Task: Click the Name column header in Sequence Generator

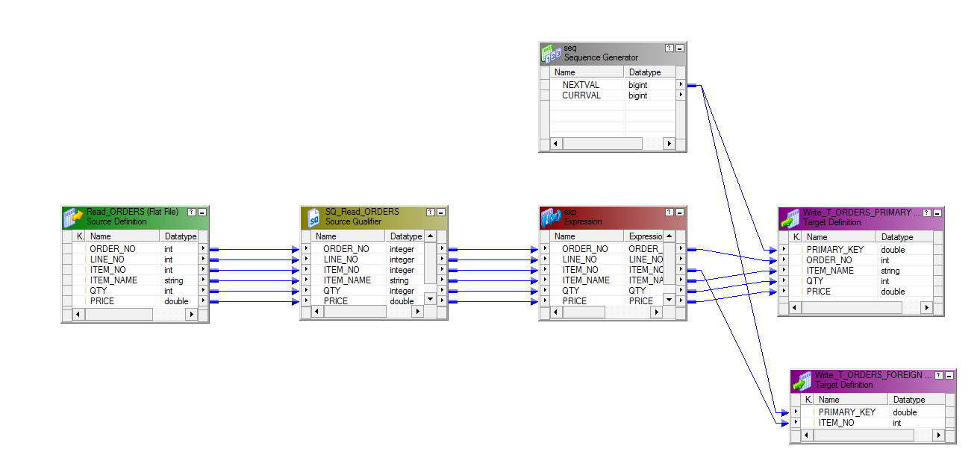Action: click(x=587, y=72)
